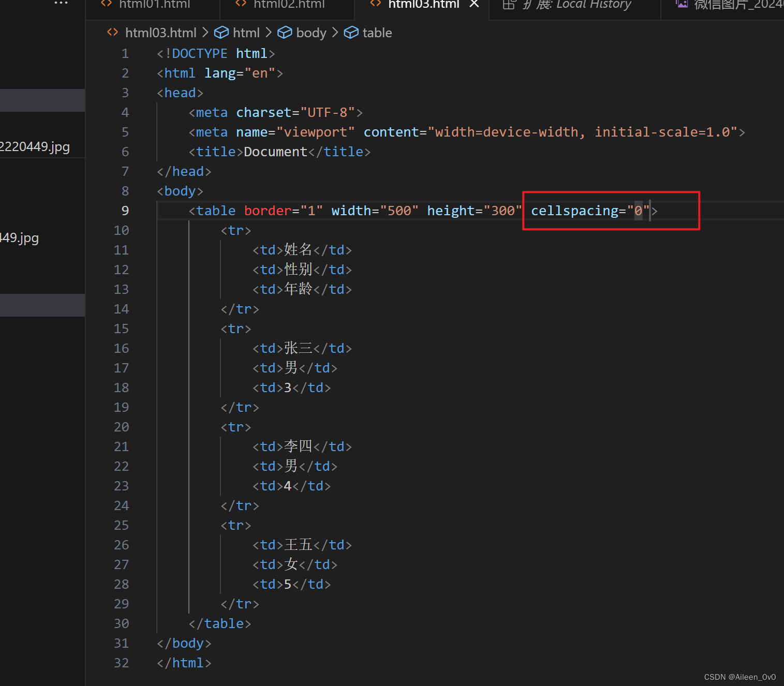
Task: Click the closing head tag on line 7
Action: click(184, 171)
